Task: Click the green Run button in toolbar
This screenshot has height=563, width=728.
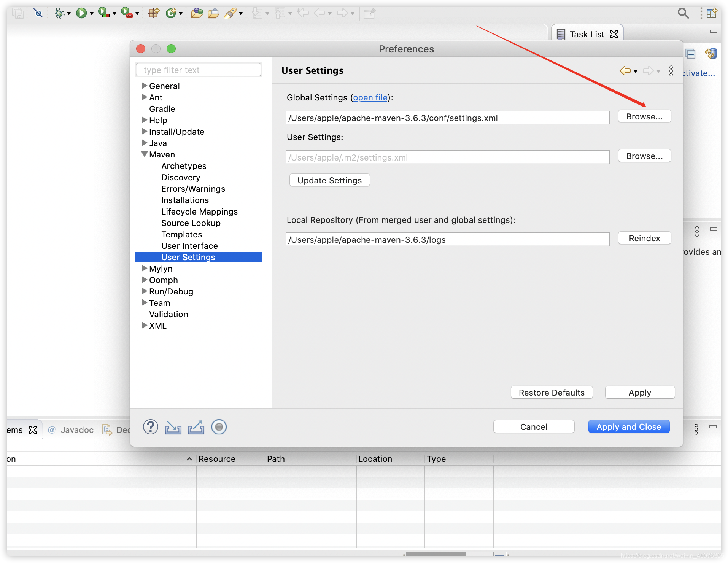Action: coord(81,13)
